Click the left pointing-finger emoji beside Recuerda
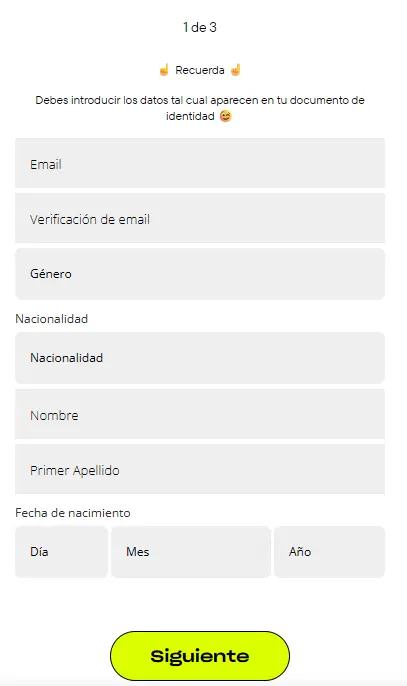 click(x=164, y=70)
